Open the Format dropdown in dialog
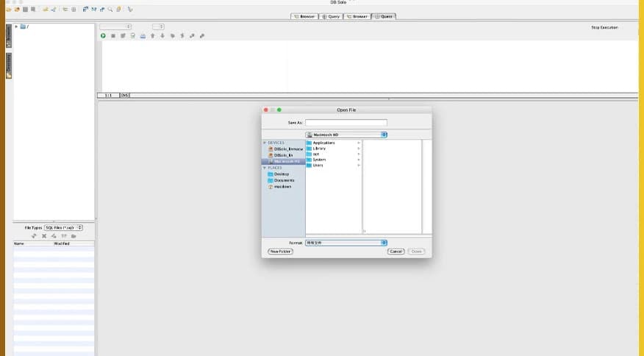Screen dimensions: 644x356 [346, 242]
